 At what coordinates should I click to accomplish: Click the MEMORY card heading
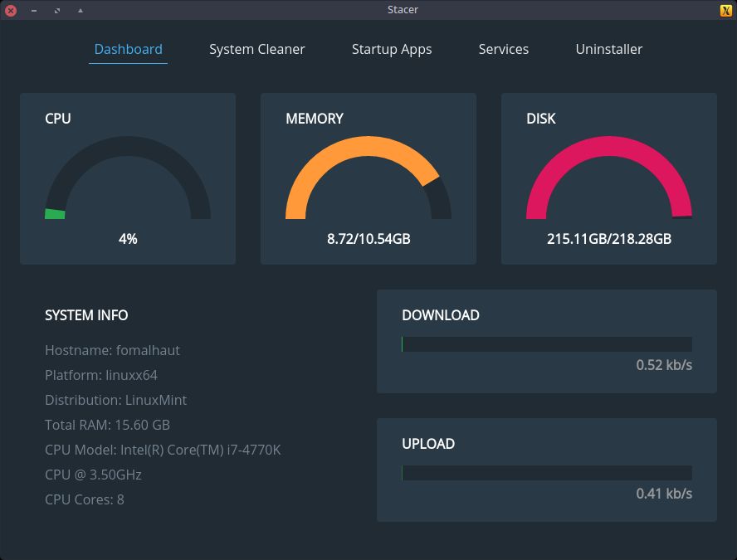pyautogui.click(x=315, y=119)
